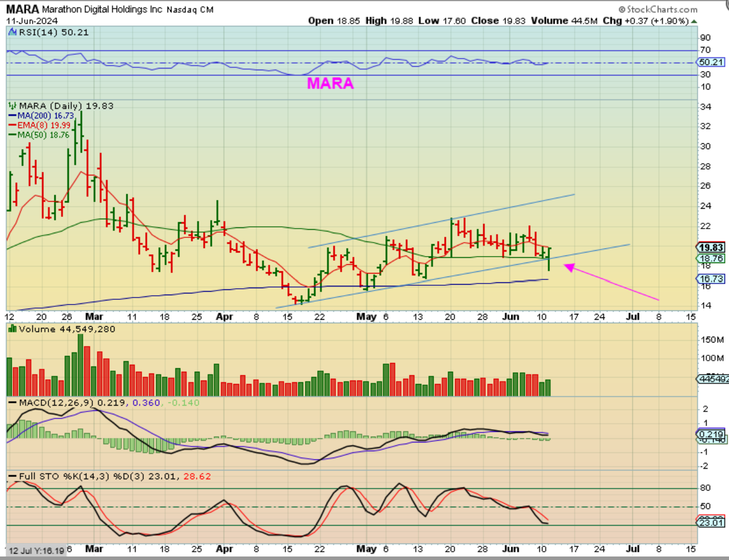Open the StockCharts.com copyright link

tap(658, 9)
